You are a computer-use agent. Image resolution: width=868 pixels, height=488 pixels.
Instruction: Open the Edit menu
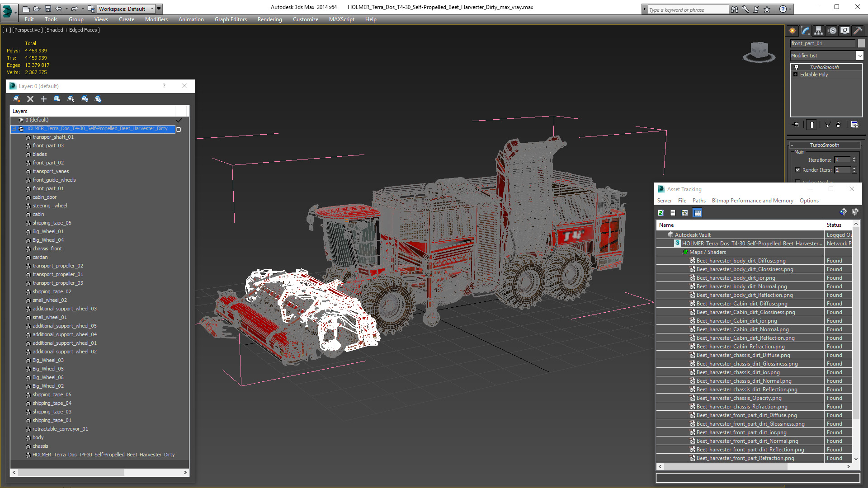(x=29, y=19)
